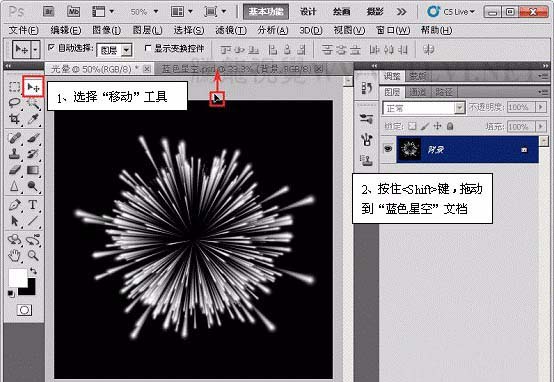Switch to the 路径 (Paths) tab
Viewport: 554px width, 382px height.
[x=444, y=92]
